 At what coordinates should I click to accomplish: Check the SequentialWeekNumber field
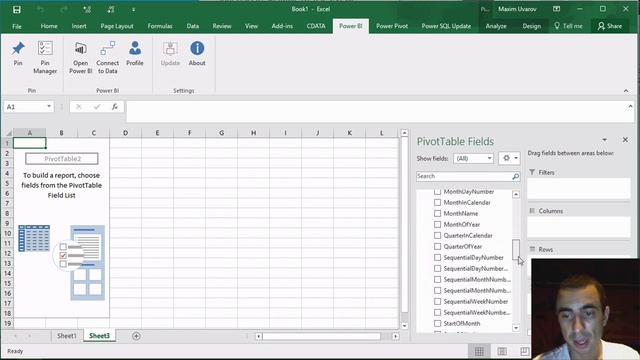tap(438, 302)
